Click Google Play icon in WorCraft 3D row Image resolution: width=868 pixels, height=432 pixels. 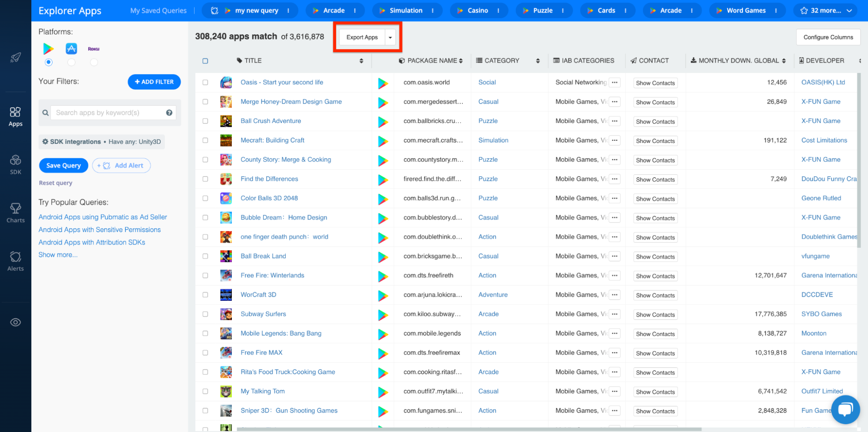[383, 296]
